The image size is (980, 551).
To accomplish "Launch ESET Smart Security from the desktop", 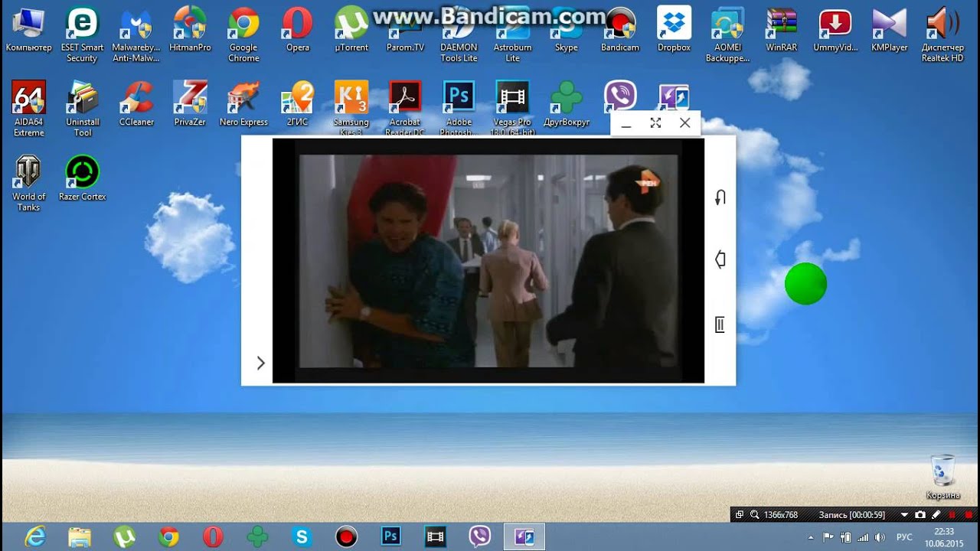I will (82, 35).
